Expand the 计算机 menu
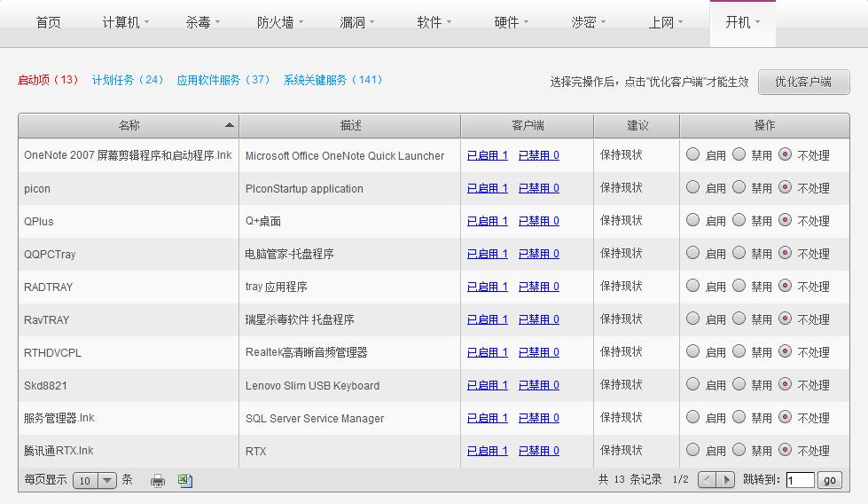Image resolution: width=868 pixels, height=504 pixels. (126, 22)
